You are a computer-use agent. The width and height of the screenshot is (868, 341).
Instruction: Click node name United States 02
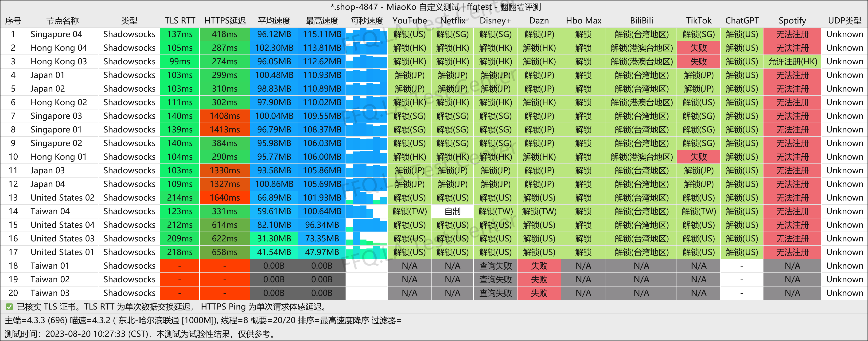(x=62, y=198)
